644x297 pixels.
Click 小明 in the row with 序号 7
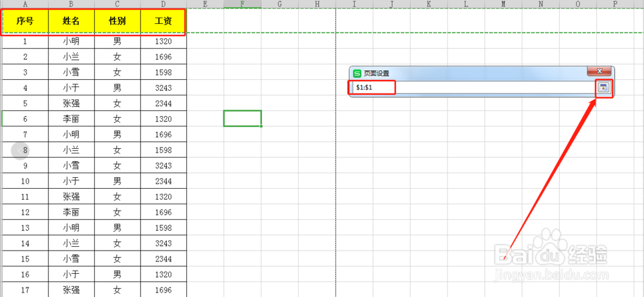[x=71, y=135]
